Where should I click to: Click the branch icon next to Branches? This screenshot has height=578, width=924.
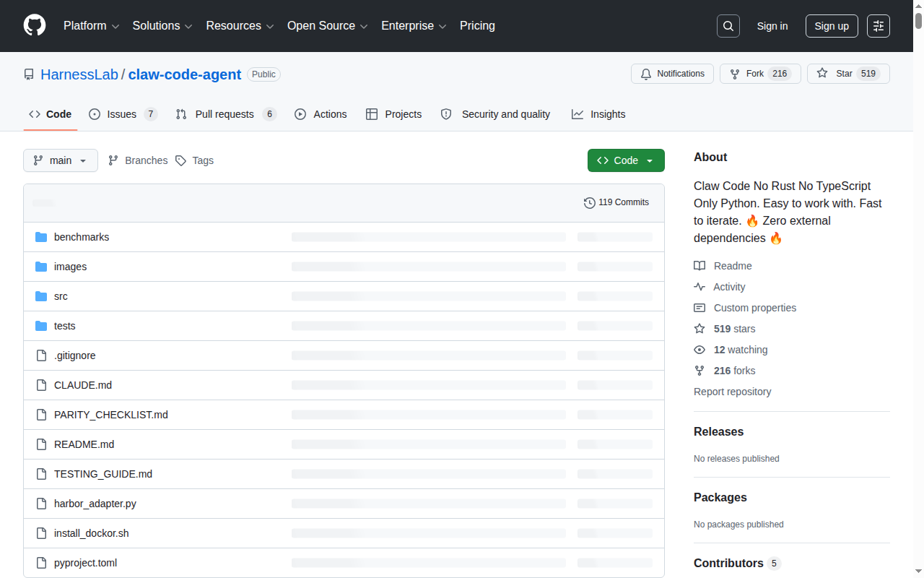click(113, 160)
